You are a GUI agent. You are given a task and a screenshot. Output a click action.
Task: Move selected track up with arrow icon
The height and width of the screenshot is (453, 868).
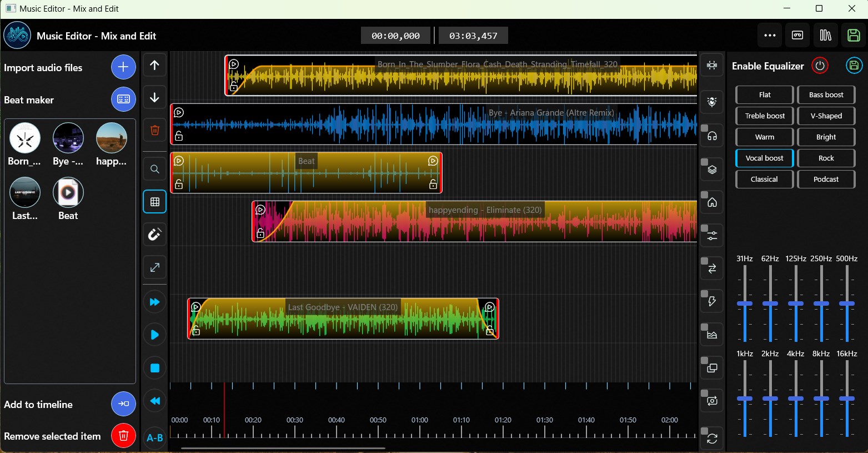pos(154,65)
